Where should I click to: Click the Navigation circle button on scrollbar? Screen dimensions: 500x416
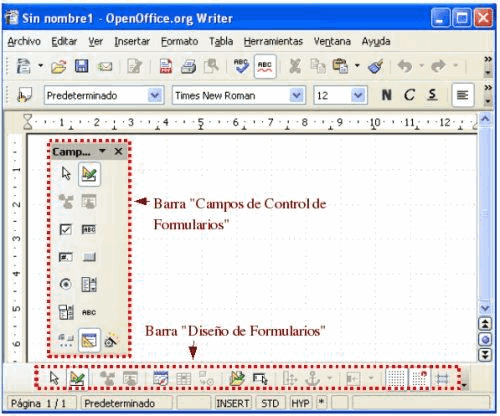pos(485,340)
